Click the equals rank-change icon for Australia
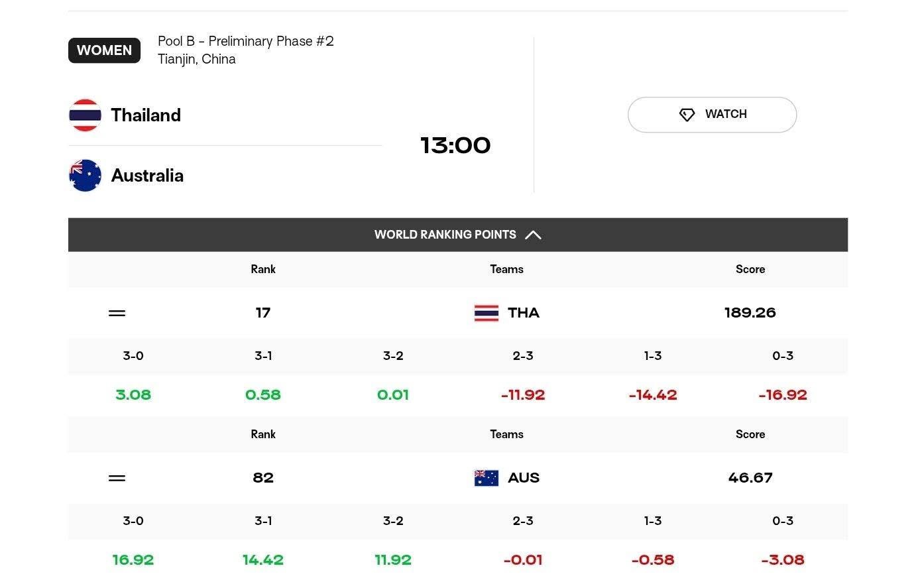The width and height of the screenshot is (924, 586). click(x=117, y=478)
